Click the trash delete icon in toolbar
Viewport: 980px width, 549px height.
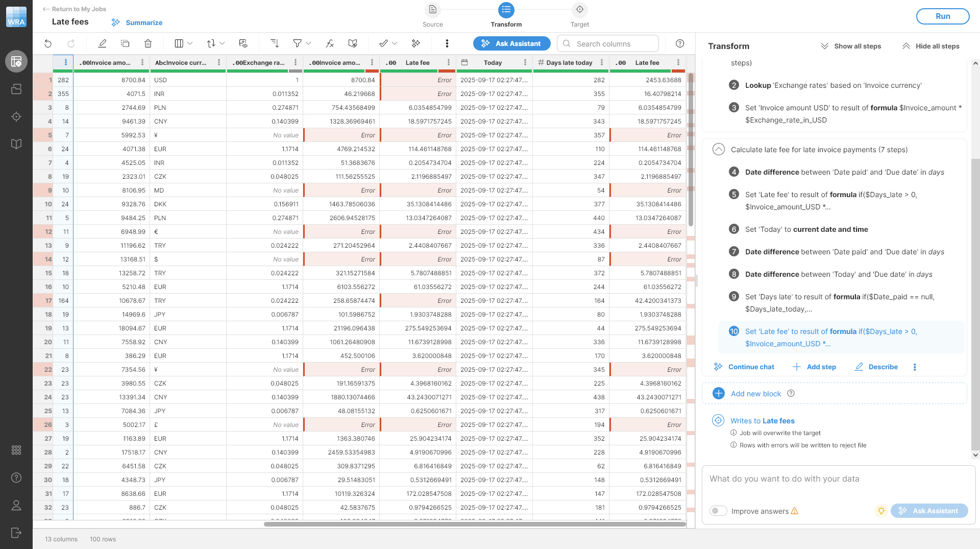point(148,44)
